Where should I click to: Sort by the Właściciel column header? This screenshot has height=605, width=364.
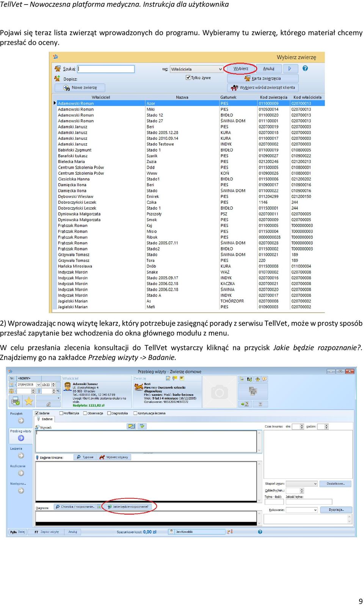[x=101, y=97]
